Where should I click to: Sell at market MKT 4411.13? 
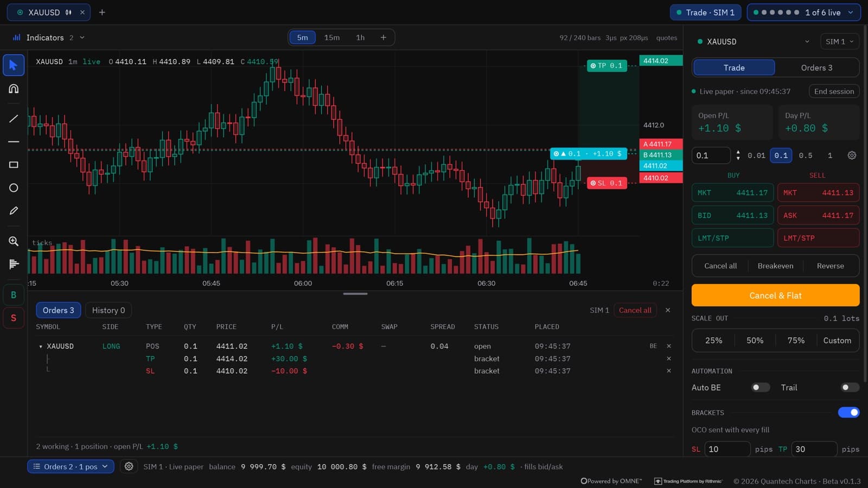click(818, 192)
